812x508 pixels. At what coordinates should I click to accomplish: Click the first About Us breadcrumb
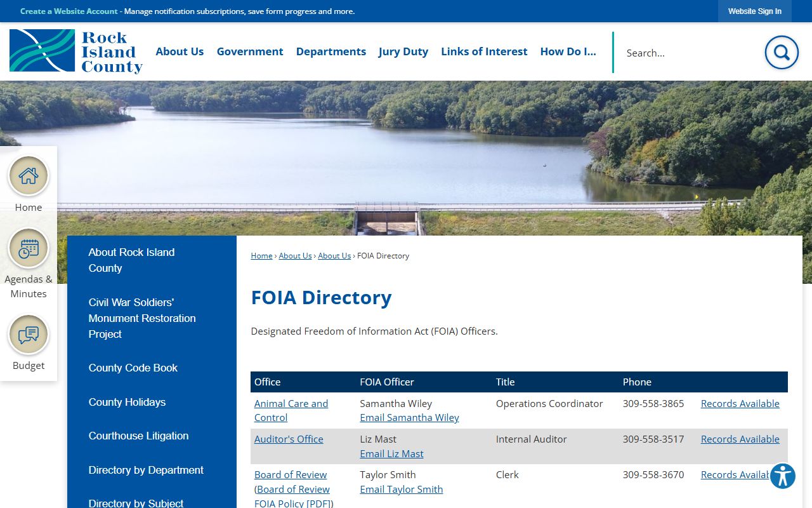(x=295, y=255)
